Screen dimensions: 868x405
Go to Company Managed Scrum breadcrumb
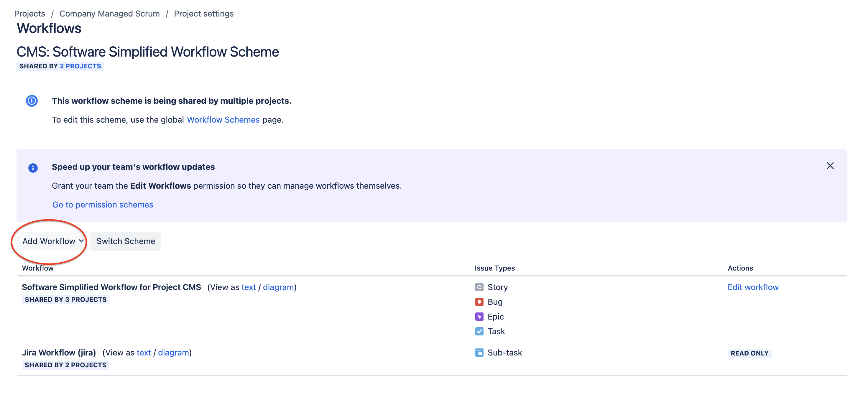[x=109, y=14]
